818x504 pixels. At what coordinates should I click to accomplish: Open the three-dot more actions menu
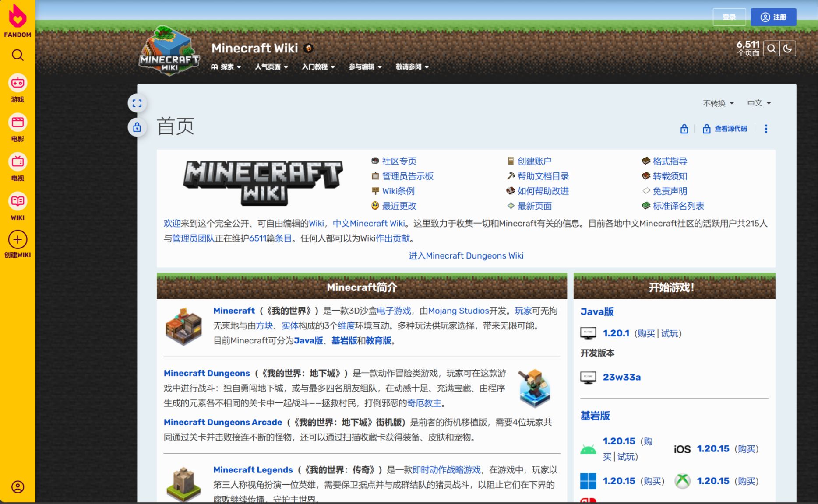point(766,129)
